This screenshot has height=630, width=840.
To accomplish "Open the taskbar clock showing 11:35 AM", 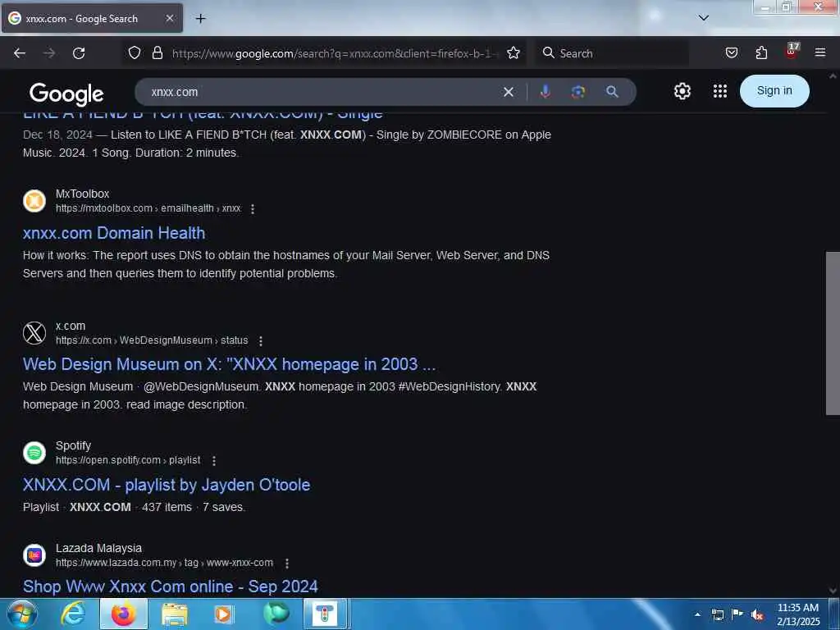I will [x=798, y=614].
